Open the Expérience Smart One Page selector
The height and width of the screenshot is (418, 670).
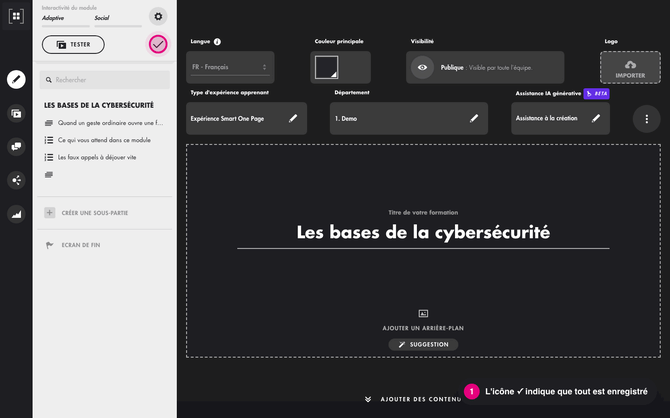(247, 118)
